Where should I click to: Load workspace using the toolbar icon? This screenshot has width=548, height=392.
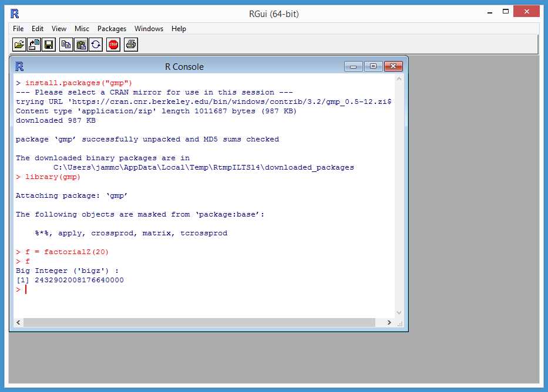[33, 44]
